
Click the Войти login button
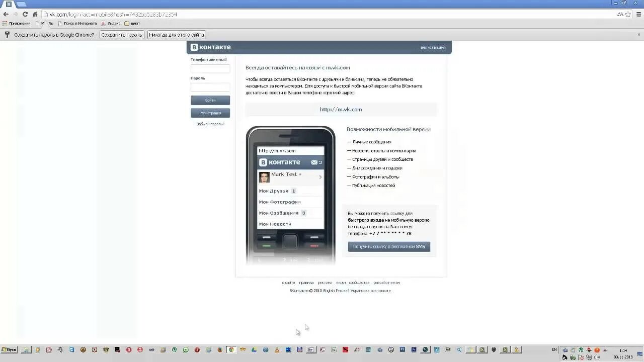(210, 100)
